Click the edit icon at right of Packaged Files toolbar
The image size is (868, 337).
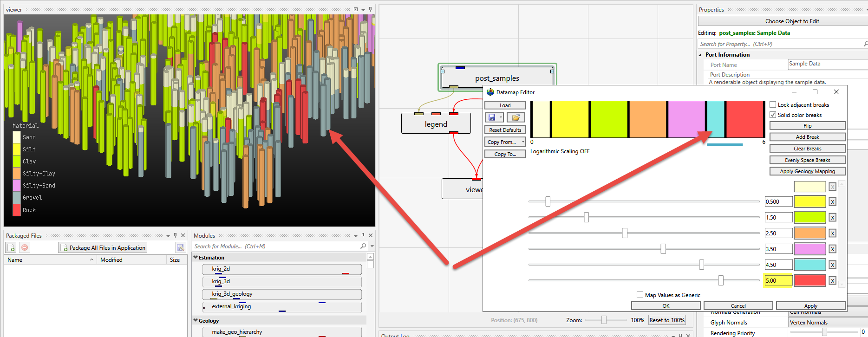(180, 247)
